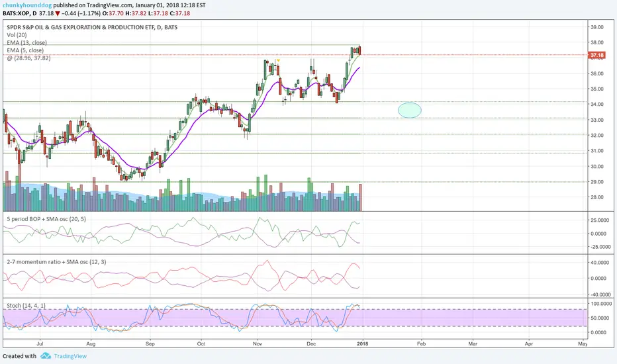This screenshot has width=617, height=364.
Task: Select the SPDR S&P Oil & Gas ETF title
Action: pyautogui.click(x=92, y=27)
